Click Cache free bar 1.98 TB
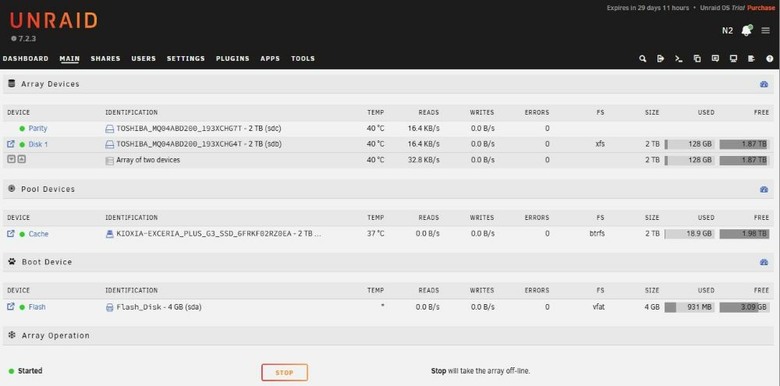The image size is (780, 386). (744, 234)
